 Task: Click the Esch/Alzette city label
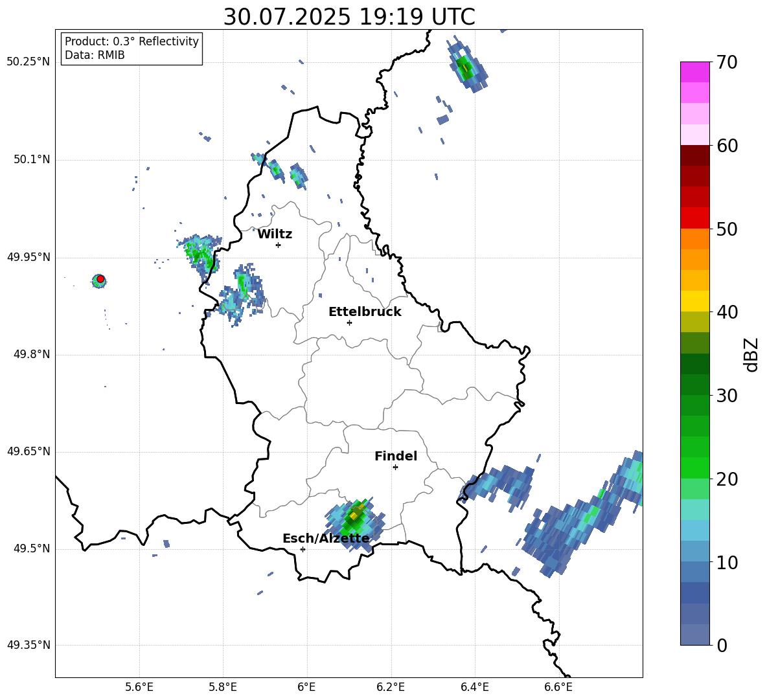(x=326, y=538)
